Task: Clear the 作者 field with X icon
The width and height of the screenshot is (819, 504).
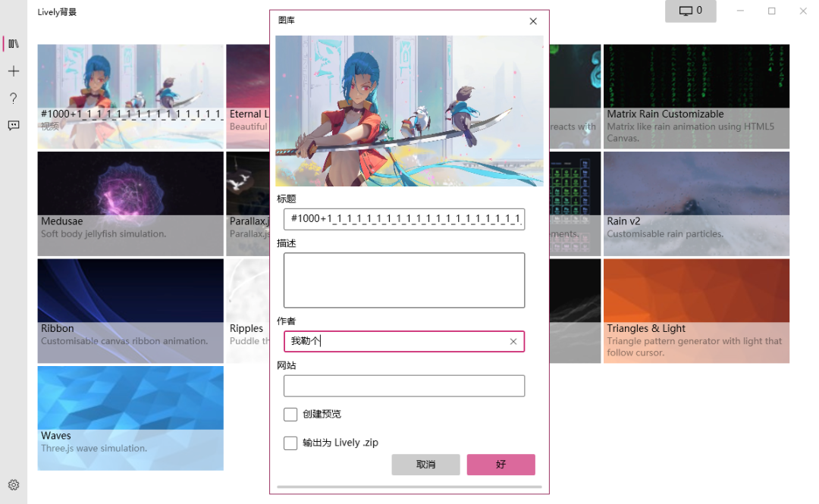Action: point(513,341)
